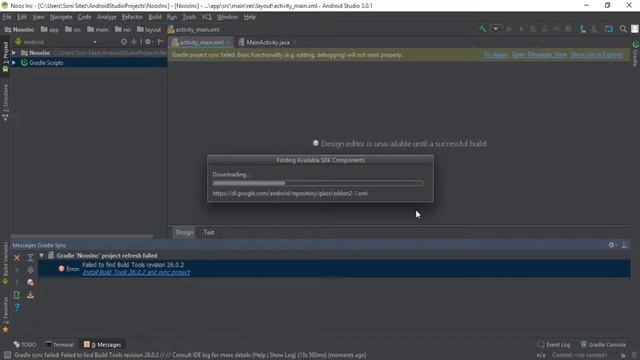This screenshot has height=360, width=640.
Task: Click the layout breadcrumb folder
Action: [149, 29]
